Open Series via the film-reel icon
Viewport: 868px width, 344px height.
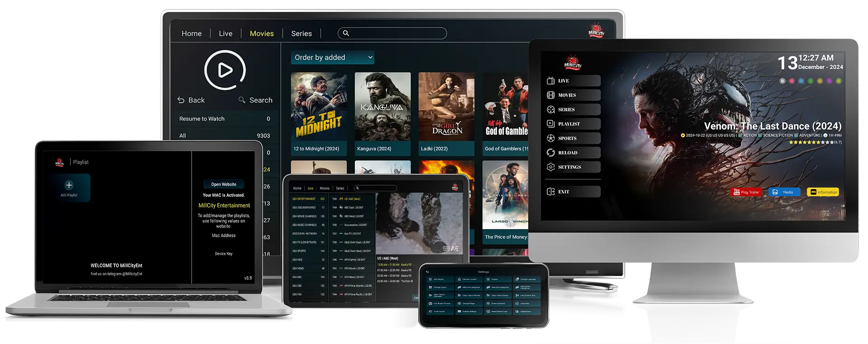[551, 110]
